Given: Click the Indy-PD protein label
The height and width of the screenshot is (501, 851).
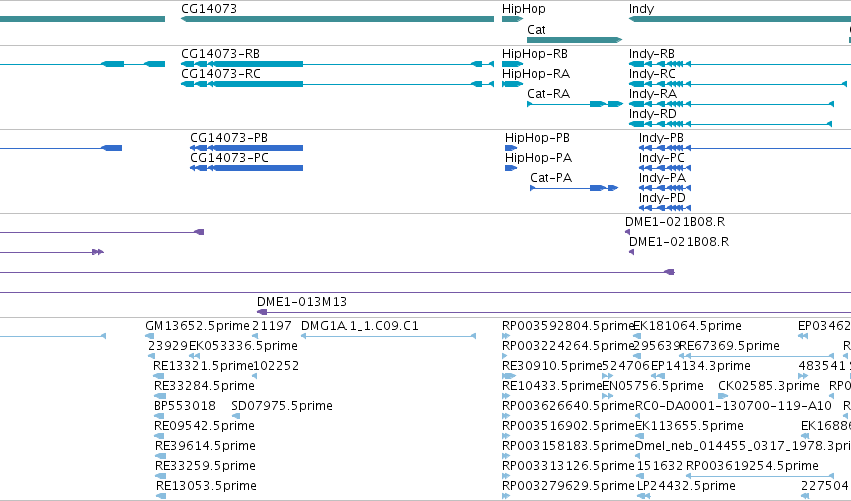Looking at the screenshot, I should [x=662, y=198].
